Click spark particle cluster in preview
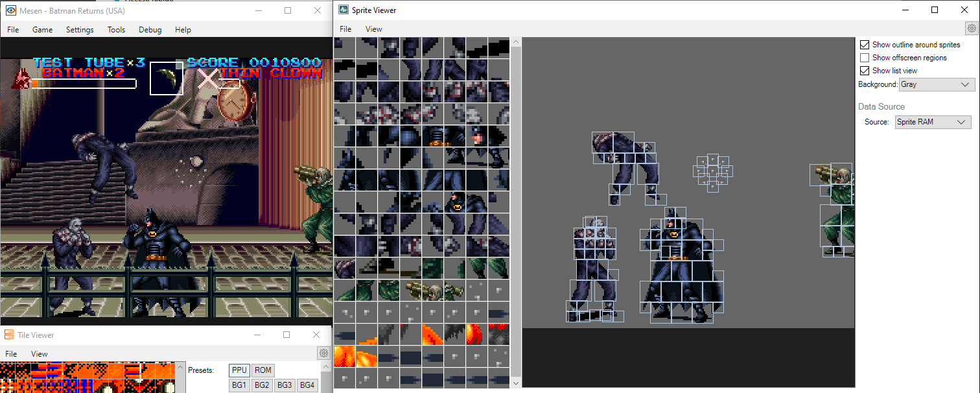This screenshot has height=393, width=980. [712, 173]
